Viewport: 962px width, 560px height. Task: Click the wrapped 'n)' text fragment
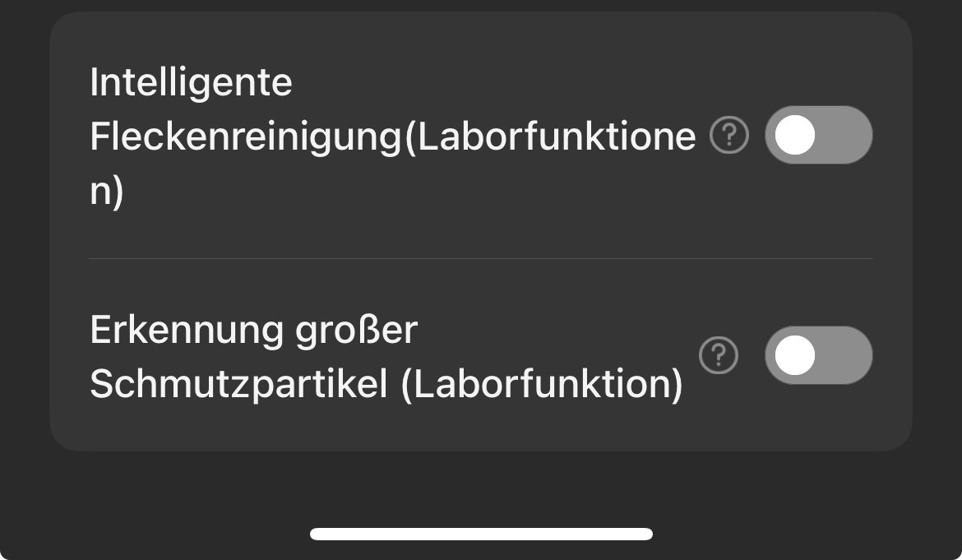[x=107, y=191]
